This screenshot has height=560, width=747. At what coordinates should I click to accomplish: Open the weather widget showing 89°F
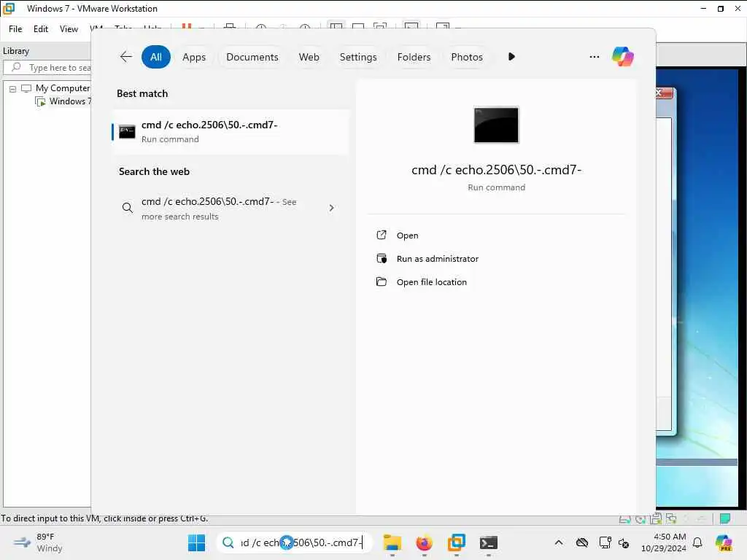click(38, 542)
